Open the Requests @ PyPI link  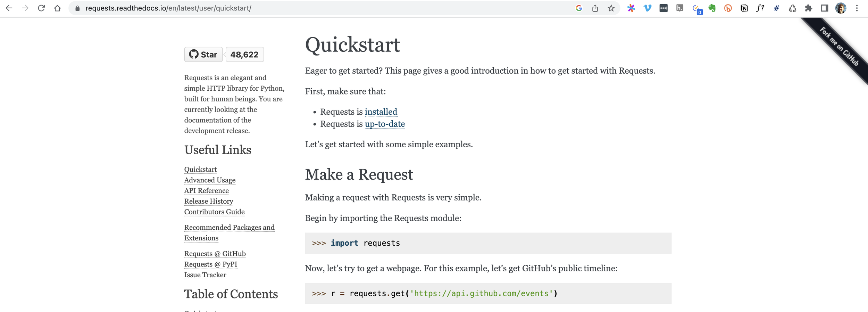tap(211, 264)
